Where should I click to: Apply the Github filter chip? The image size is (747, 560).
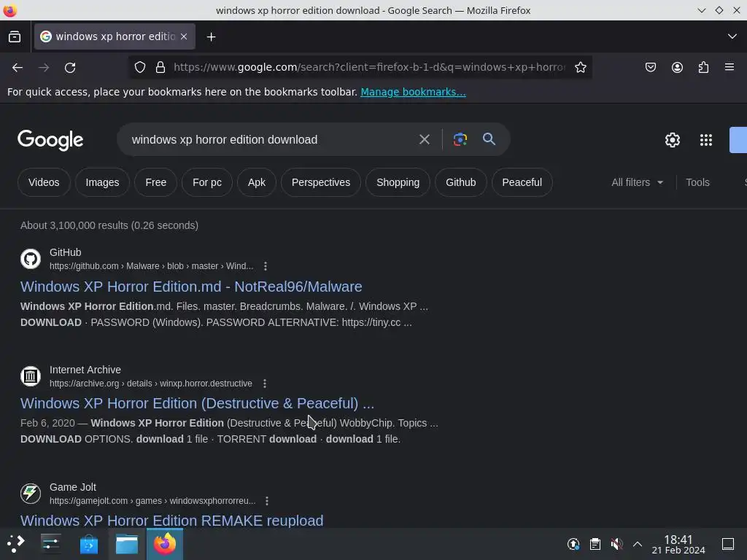[x=461, y=182]
